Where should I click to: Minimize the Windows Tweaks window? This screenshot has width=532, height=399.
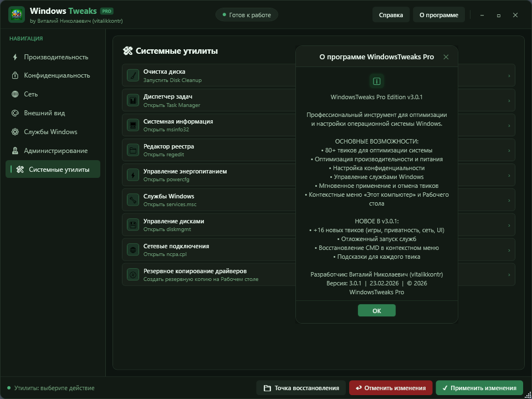coord(482,16)
